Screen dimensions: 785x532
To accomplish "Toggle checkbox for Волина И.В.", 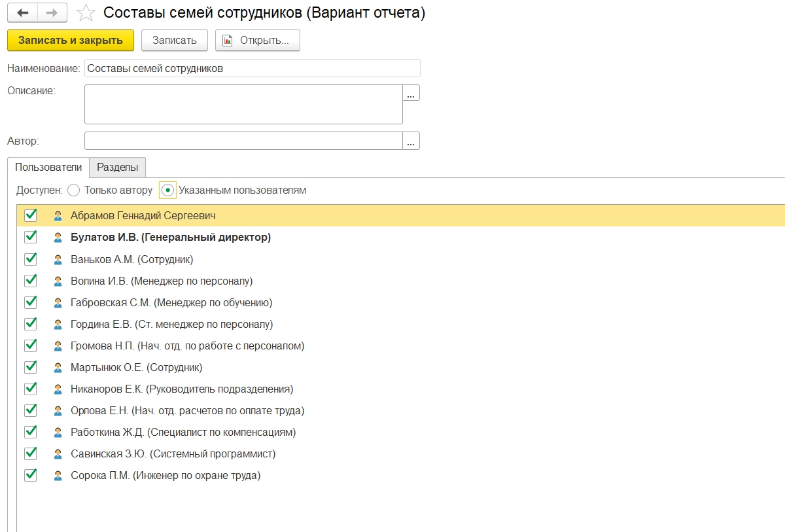I will click(x=30, y=281).
